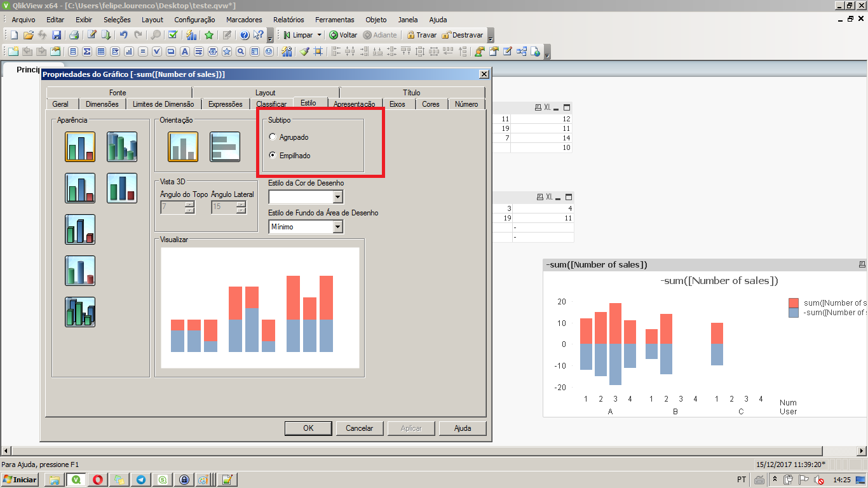Click the blue legend swatch in chart

[794, 313]
